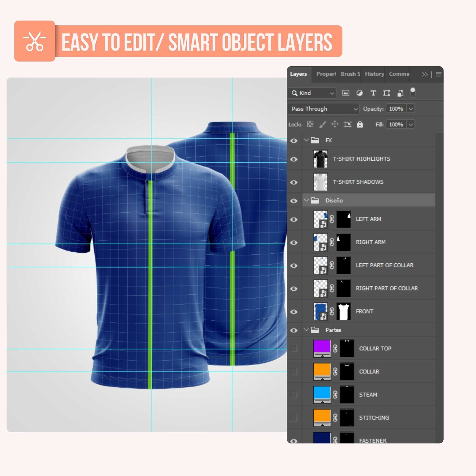Switch to the Comments tab
Screen dimensions: 476x476
(x=399, y=74)
